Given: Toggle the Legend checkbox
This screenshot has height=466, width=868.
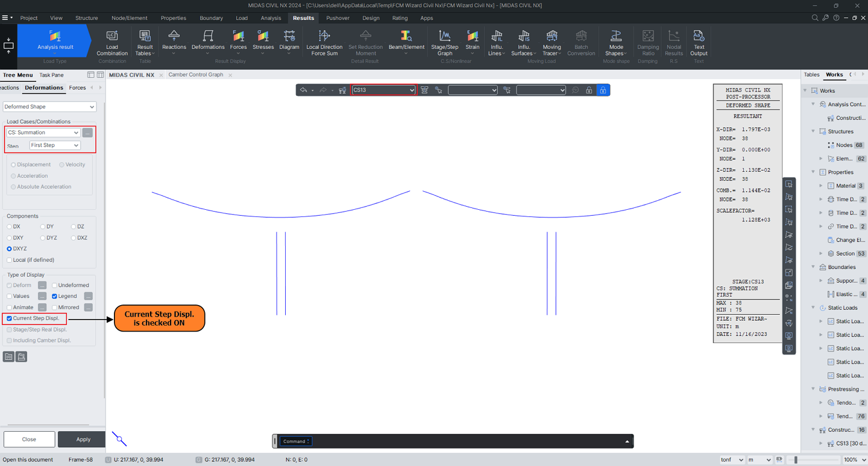Looking at the screenshot, I should click(x=54, y=296).
